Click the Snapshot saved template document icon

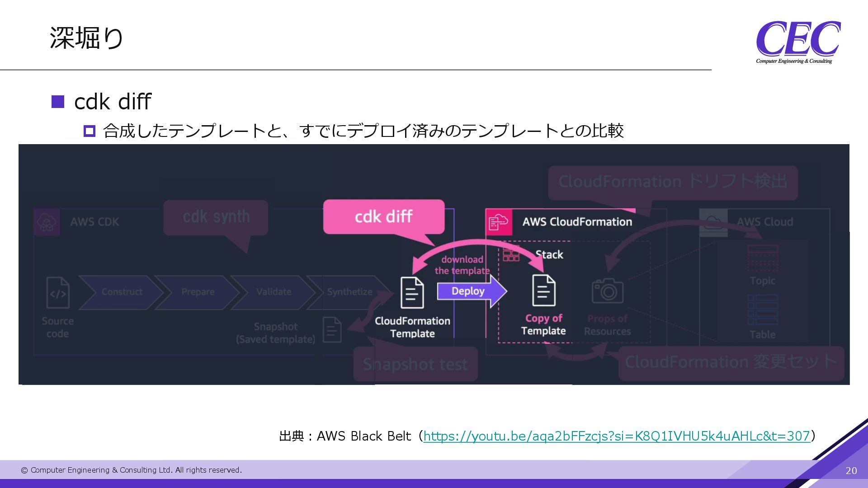[332, 329]
